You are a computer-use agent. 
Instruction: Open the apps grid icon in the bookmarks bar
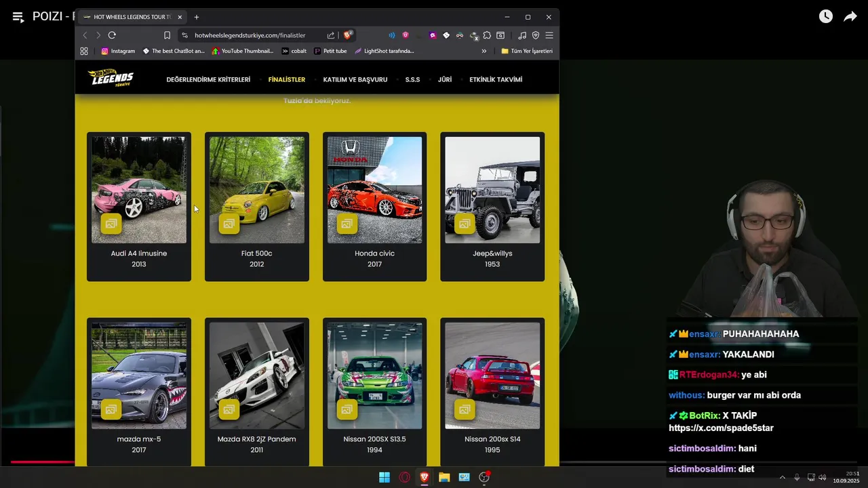pos(84,51)
